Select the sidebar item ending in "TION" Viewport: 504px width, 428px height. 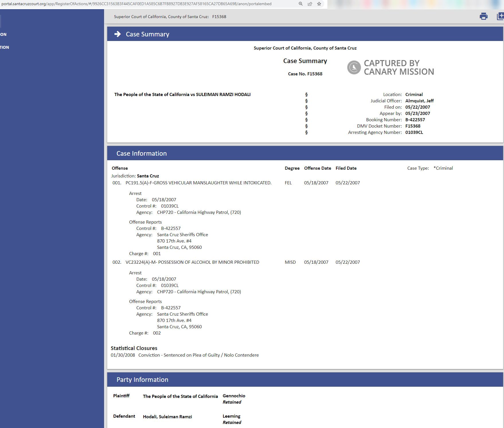(5, 47)
